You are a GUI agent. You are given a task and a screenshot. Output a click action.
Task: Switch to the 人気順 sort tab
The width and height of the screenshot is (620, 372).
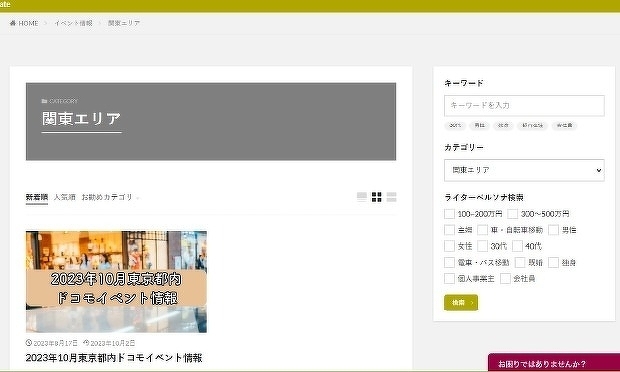64,197
